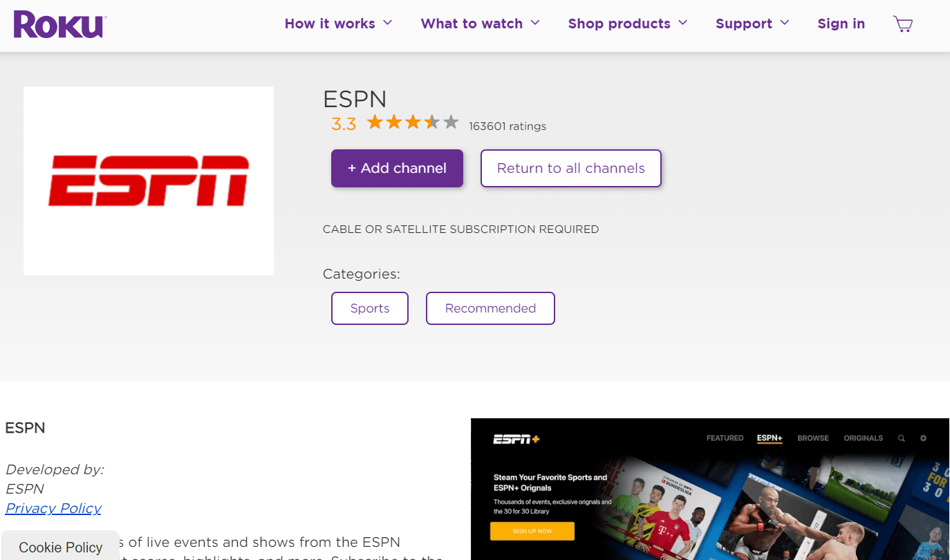The width and height of the screenshot is (950, 560).
Task: Expand the What to watch menu
Action: point(480,24)
